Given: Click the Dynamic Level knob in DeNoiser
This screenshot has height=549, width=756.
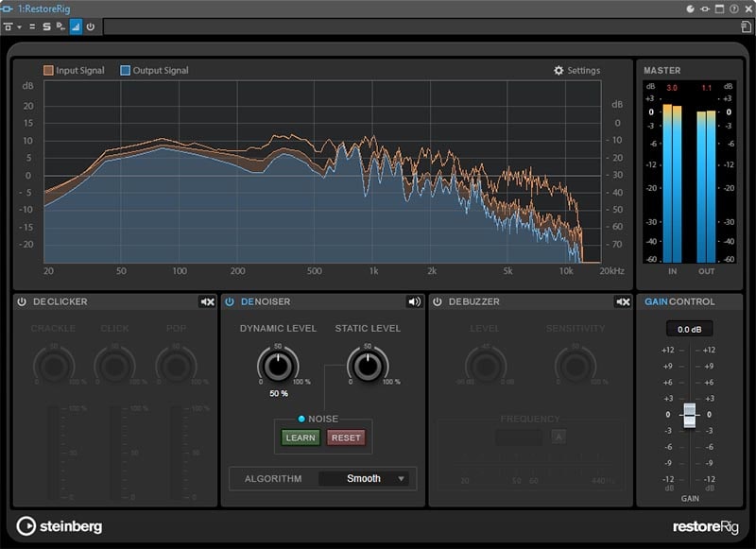Looking at the screenshot, I should coord(278,367).
